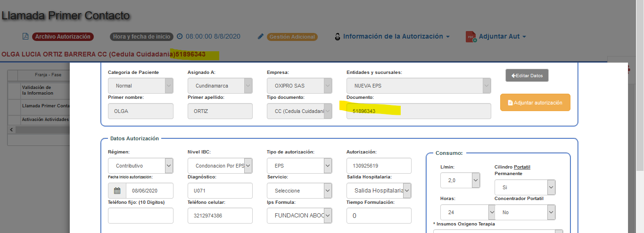Click date field showing 08/06/2020
The height and width of the screenshot is (233, 644).
tap(149, 191)
